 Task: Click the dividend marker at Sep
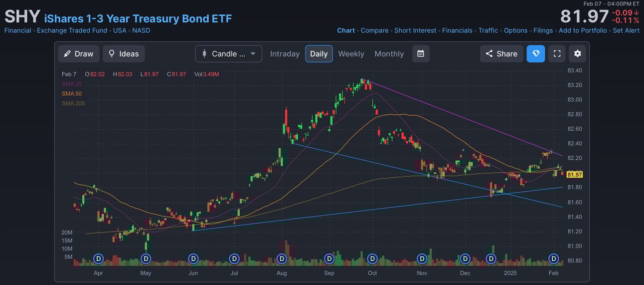(329, 259)
